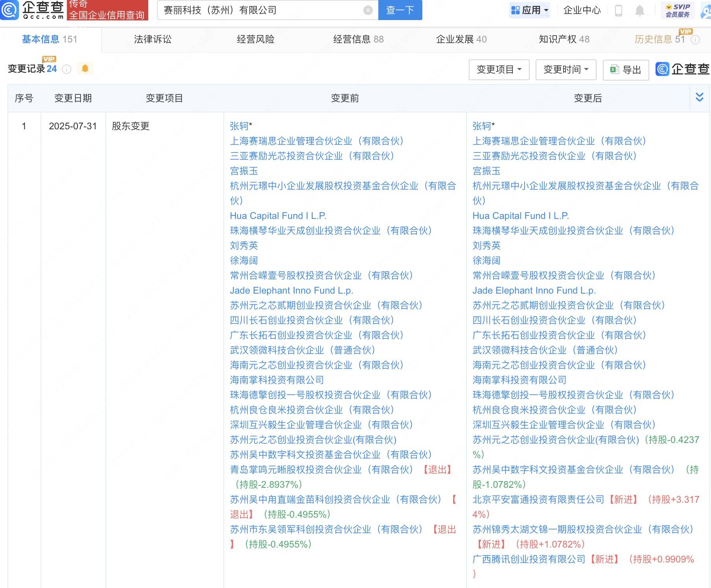Open 企业中心 in the header
The image size is (711, 588).
582,10
